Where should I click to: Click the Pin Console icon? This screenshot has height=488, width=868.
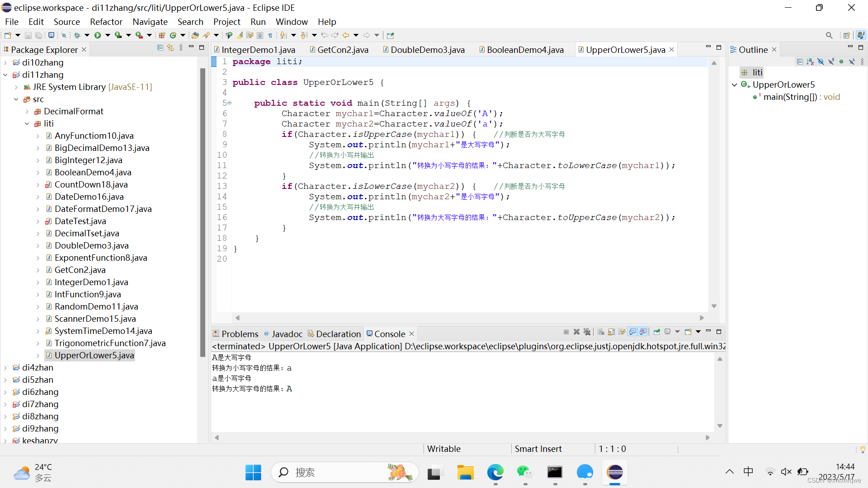coord(656,332)
